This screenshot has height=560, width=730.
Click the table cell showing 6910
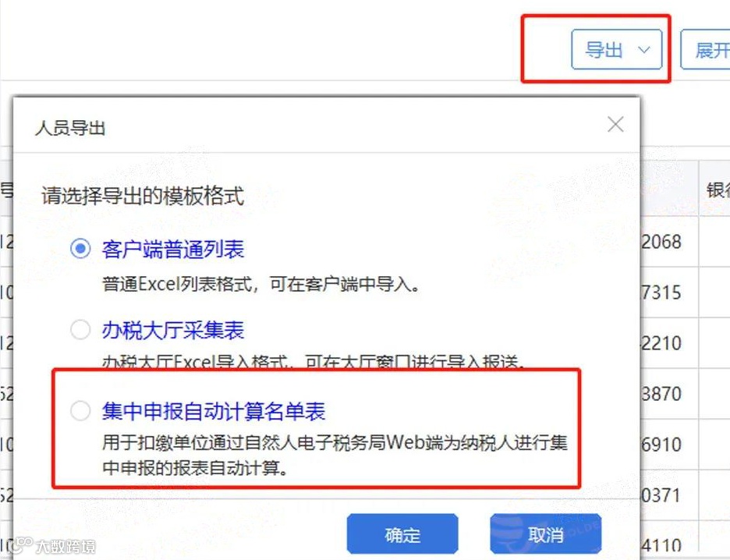click(x=669, y=445)
